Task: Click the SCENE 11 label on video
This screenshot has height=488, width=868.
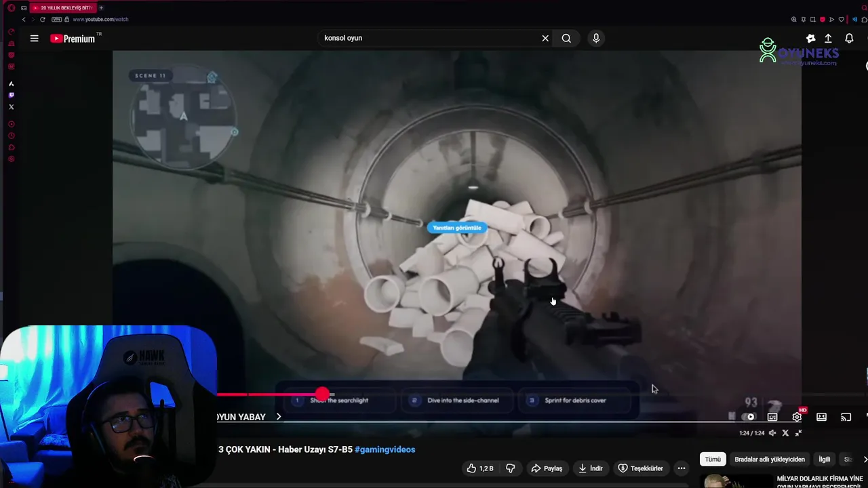Action: tap(151, 76)
